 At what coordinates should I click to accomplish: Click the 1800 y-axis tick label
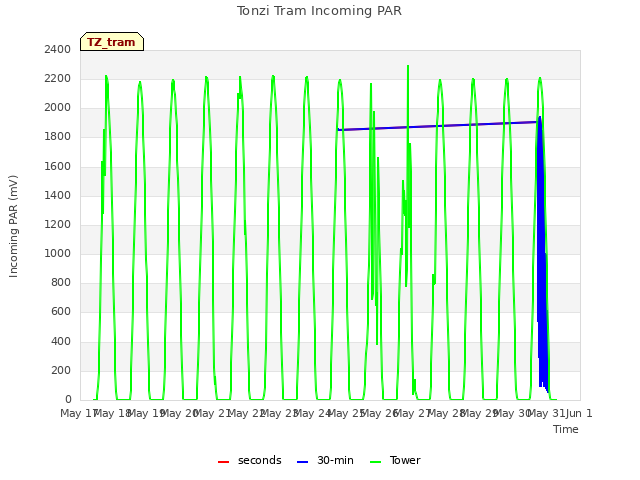click(x=58, y=137)
